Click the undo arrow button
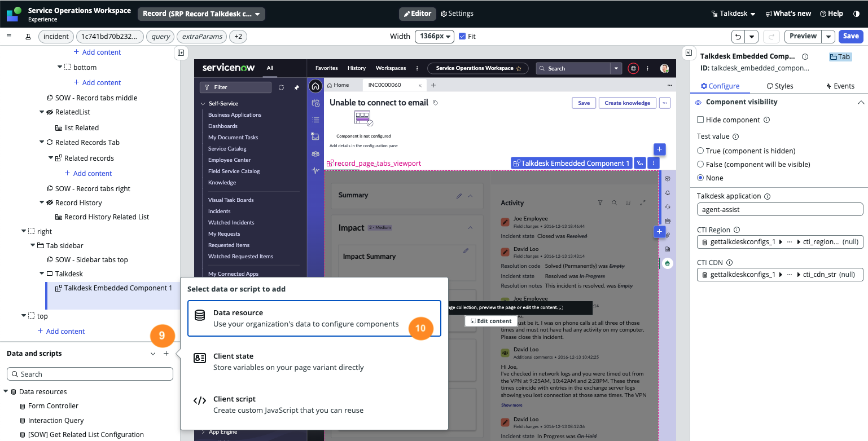 click(x=738, y=37)
